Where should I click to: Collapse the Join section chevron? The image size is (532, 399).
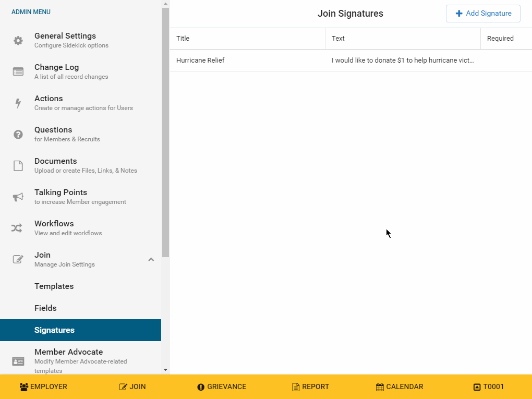point(151,259)
